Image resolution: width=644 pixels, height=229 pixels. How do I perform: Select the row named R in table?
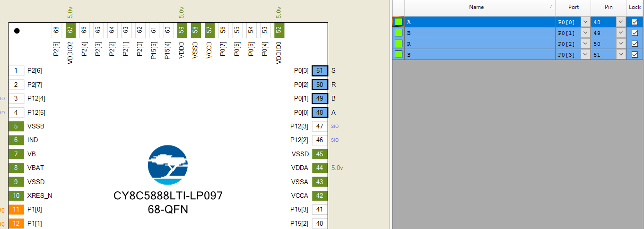tap(478, 44)
